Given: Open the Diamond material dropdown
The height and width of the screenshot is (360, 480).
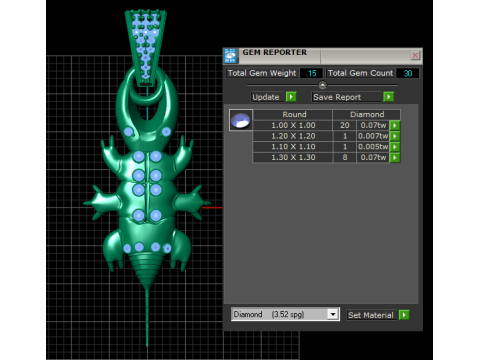Looking at the screenshot, I should point(332,314).
